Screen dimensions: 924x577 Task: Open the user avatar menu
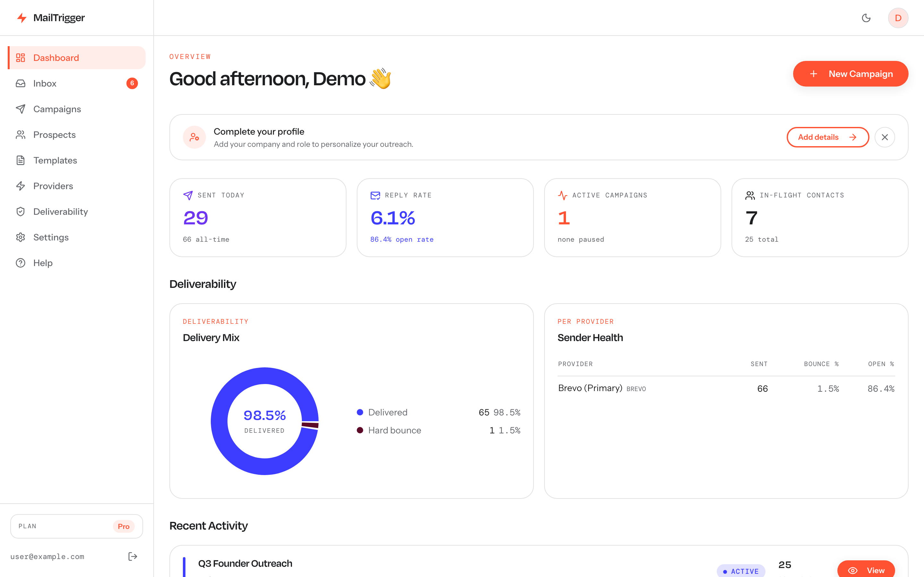click(x=898, y=18)
